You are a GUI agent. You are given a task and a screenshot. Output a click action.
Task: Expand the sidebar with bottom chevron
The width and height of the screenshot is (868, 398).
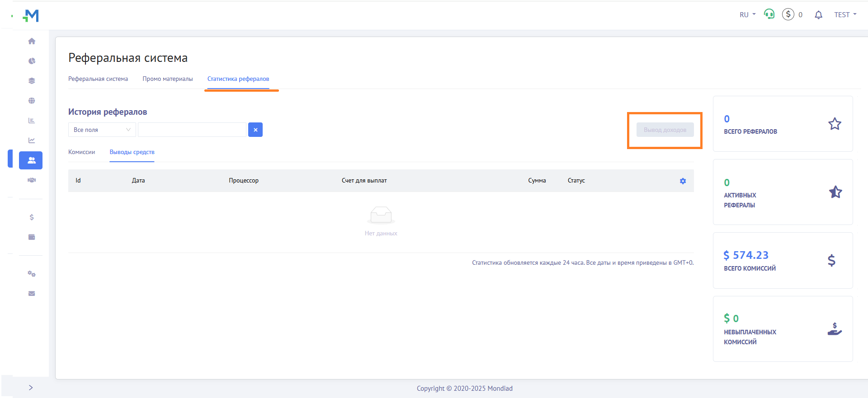click(31, 388)
